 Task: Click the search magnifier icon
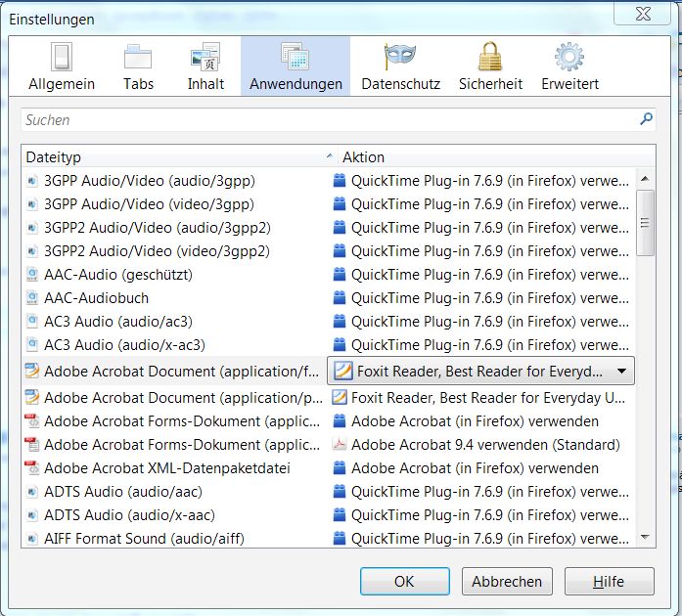tap(646, 119)
